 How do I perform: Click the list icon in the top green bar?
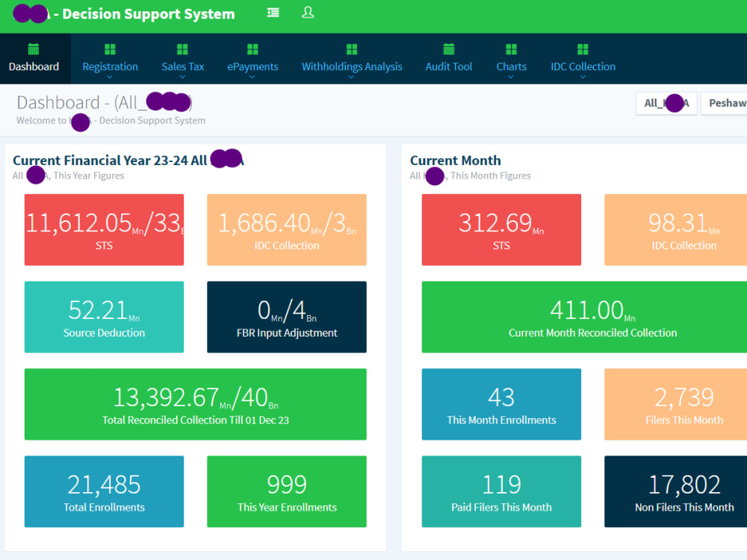point(273,13)
